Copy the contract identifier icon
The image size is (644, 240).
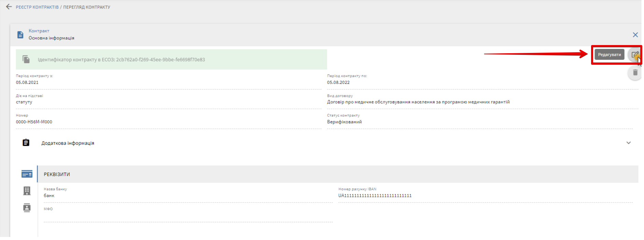26,59
